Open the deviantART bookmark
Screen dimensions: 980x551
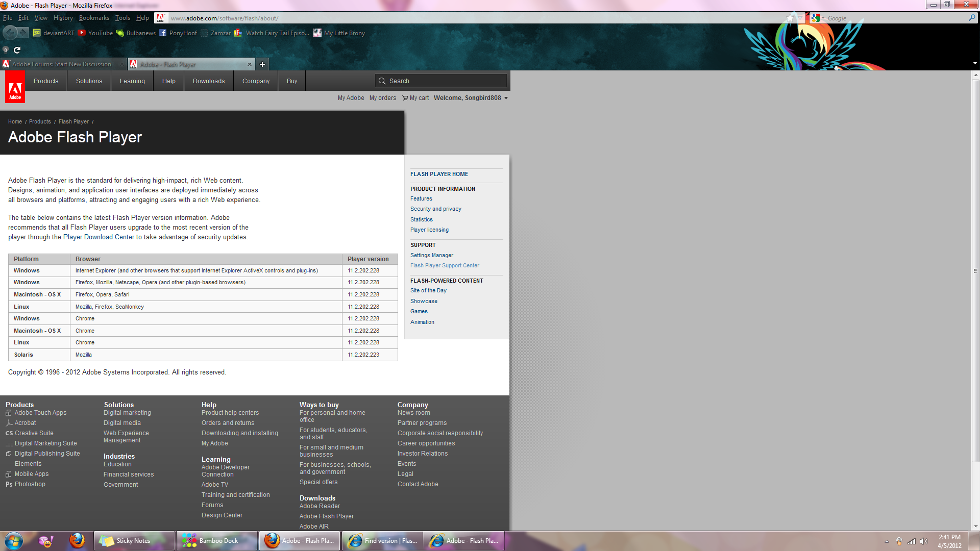[x=54, y=33]
